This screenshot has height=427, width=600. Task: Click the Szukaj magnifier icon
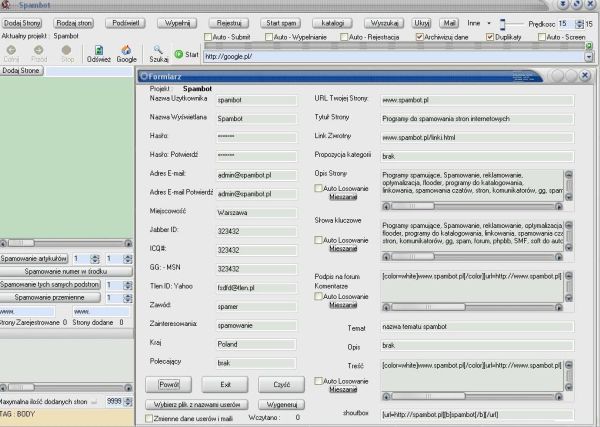[158, 50]
